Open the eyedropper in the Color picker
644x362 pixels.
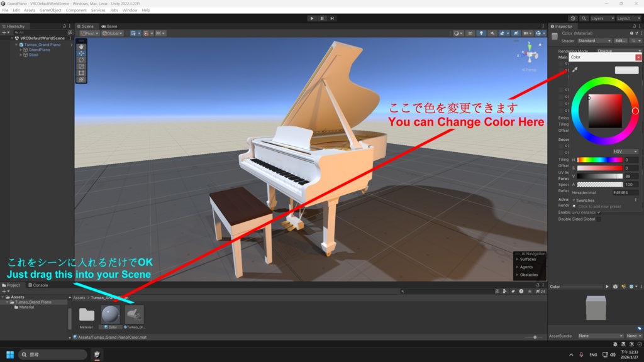575,70
